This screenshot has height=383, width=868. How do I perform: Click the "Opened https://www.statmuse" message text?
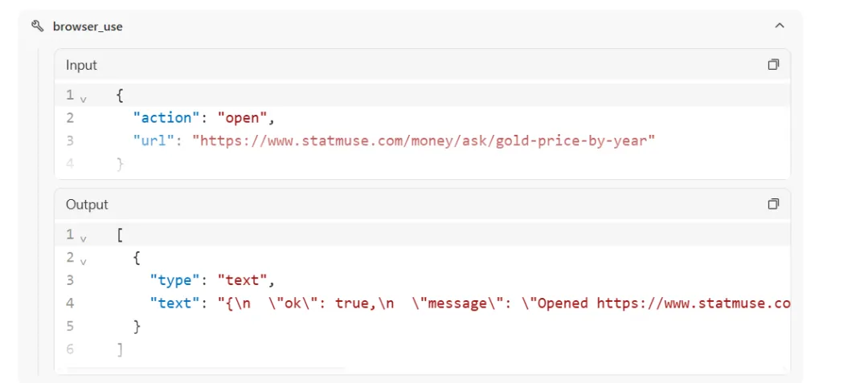pyautogui.click(x=663, y=304)
